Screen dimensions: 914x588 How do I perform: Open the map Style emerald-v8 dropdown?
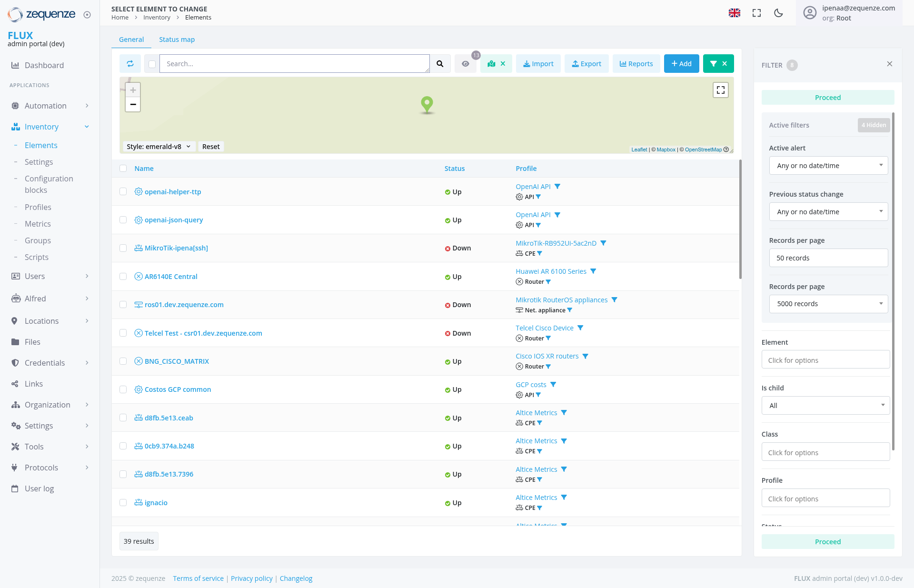(159, 147)
